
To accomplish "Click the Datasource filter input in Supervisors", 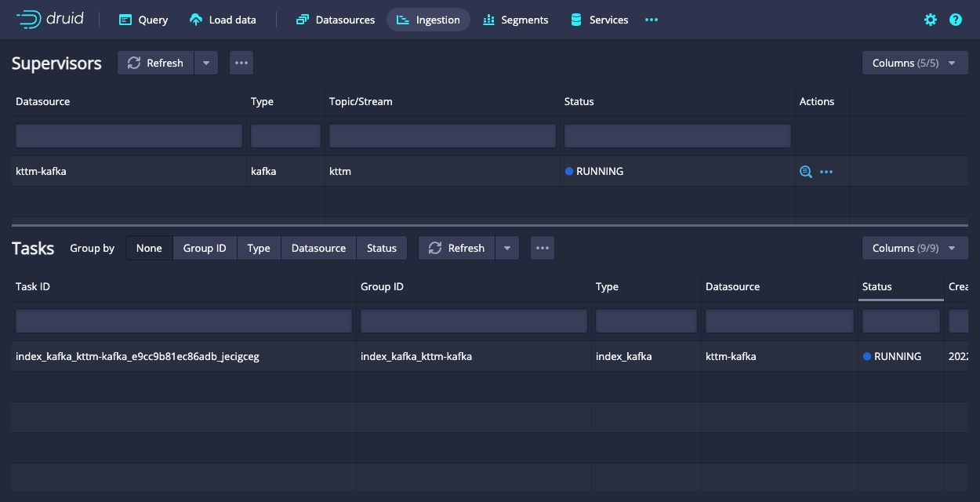I will pyautogui.click(x=128, y=135).
